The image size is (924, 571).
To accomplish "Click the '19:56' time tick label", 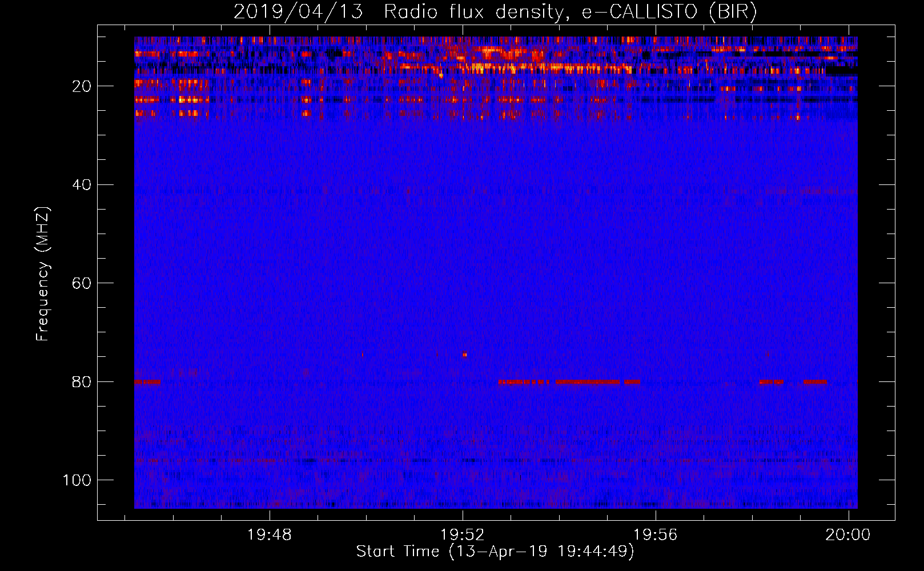I will pyautogui.click(x=656, y=535).
